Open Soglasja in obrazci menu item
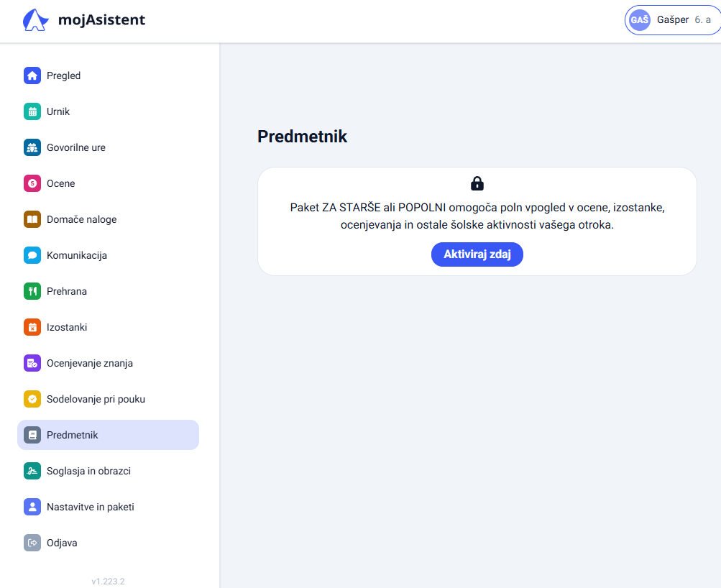This screenshot has height=588, width=721. tap(108, 471)
